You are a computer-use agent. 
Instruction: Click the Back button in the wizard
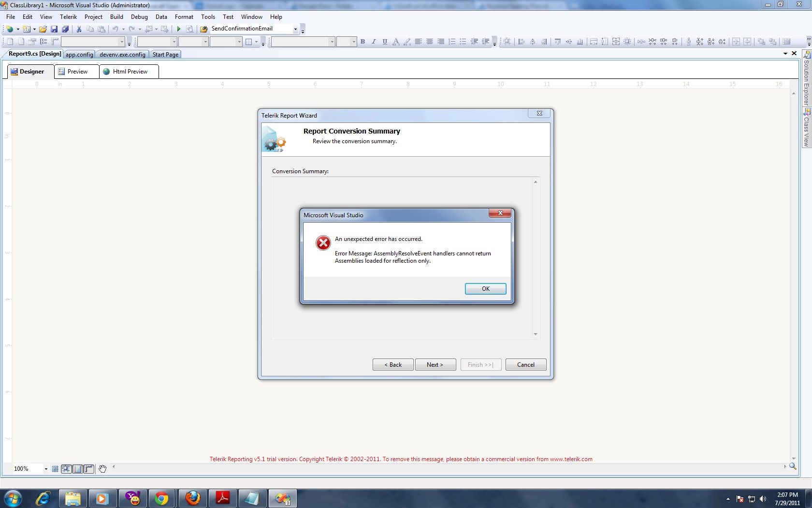click(x=393, y=365)
